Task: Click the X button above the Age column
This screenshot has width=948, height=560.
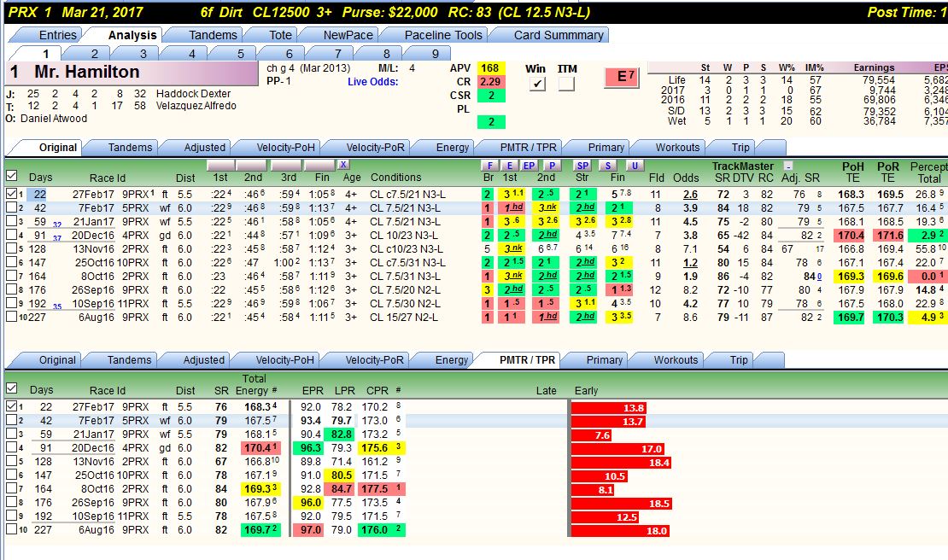Action: [x=342, y=164]
